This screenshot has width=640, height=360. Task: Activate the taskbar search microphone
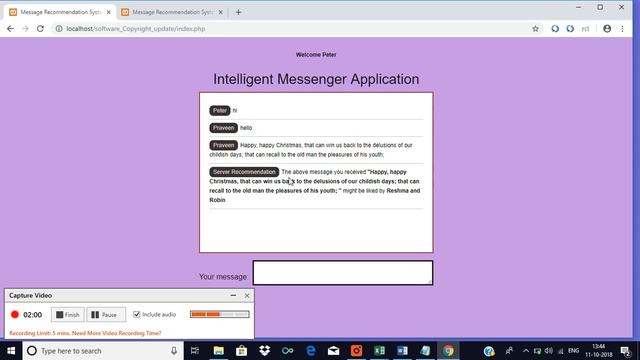tap(174, 351)
